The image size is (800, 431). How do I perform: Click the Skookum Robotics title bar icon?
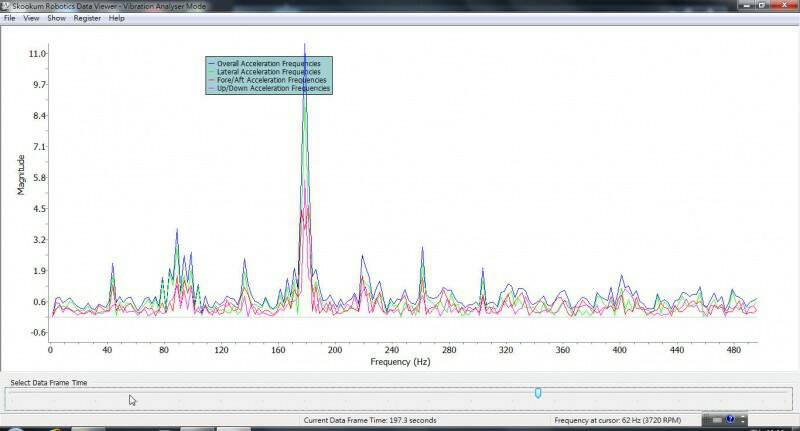6,6
